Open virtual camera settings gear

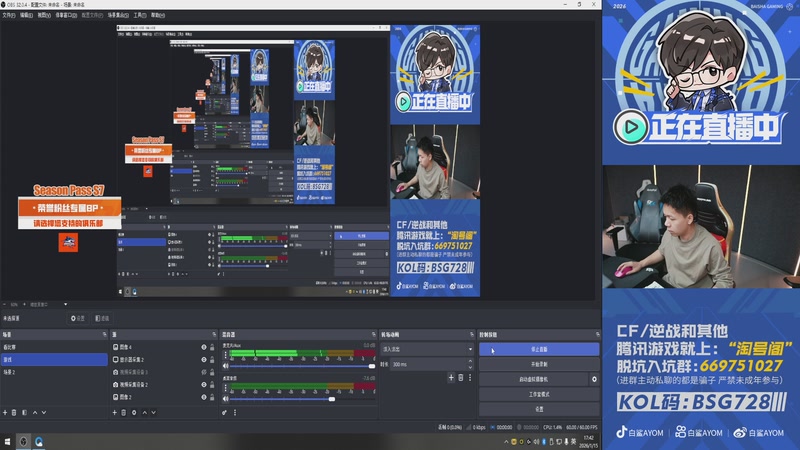(x=594, y=379)
